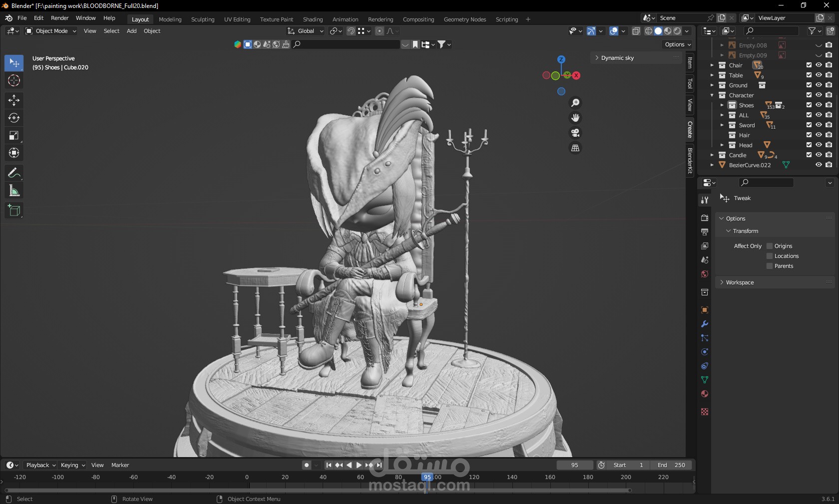
Task: Switch to the Shading workspace tab
Action: [x=313, y=19]
